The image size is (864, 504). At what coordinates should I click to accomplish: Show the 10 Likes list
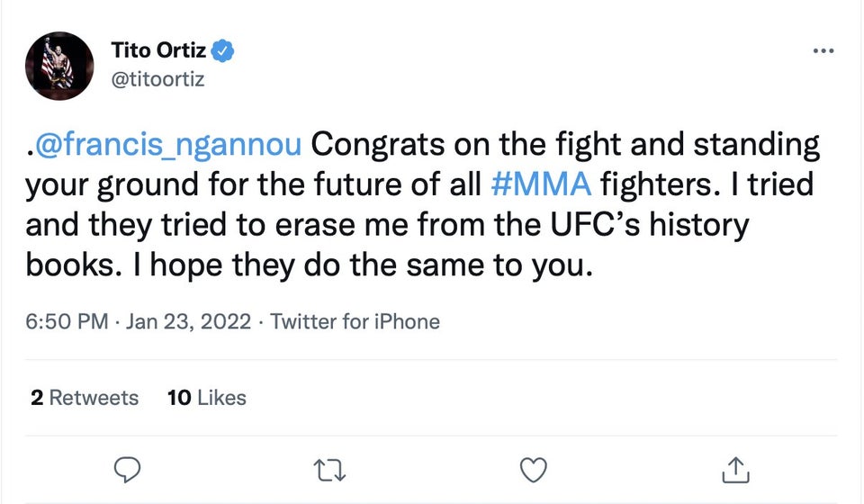[207, 397]
